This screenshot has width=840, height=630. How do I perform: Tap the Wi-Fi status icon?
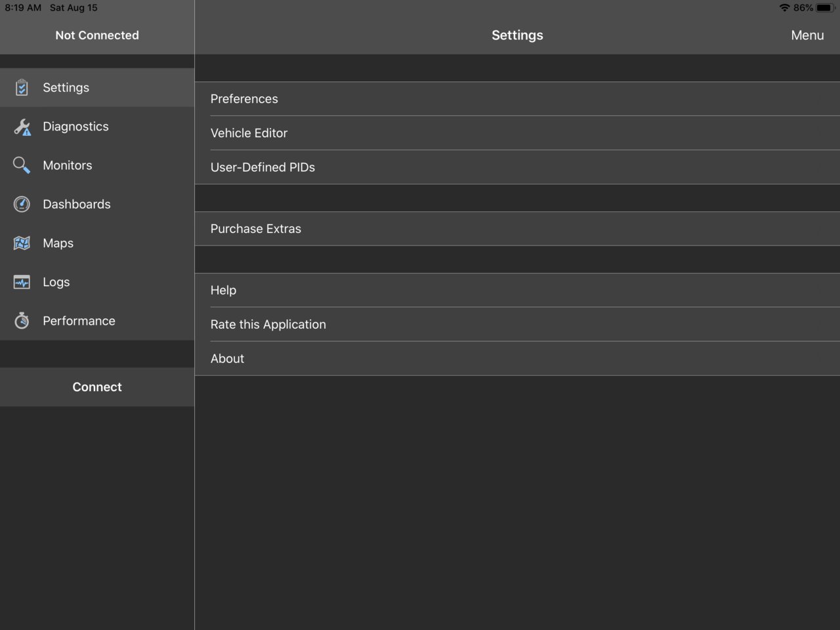click(x=784, y=8)
